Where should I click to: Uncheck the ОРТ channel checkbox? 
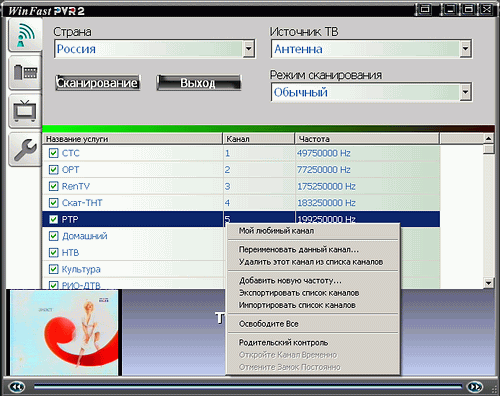pos(53,170)
